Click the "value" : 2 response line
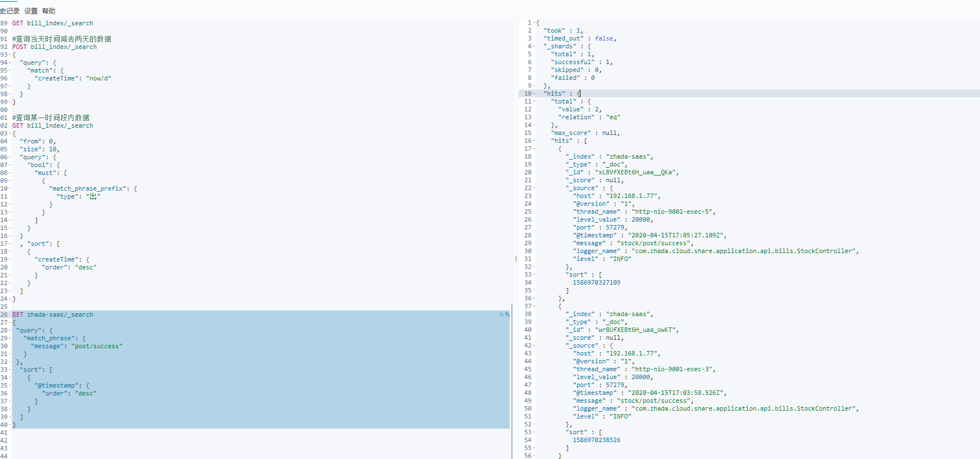 click(x=580, y=109)
